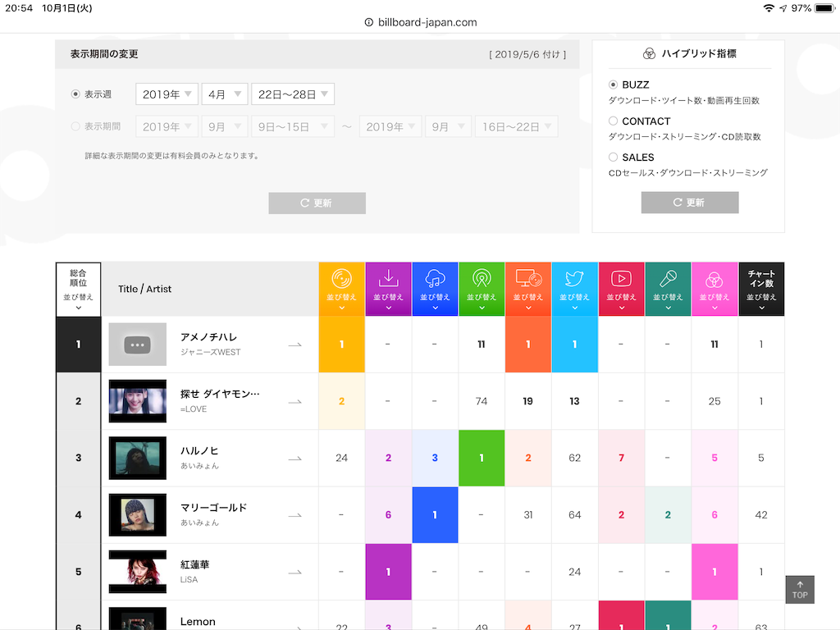Click green rank 1 radio cell for ハルノヒ
840x630 pixels.
tap(482, 458)
